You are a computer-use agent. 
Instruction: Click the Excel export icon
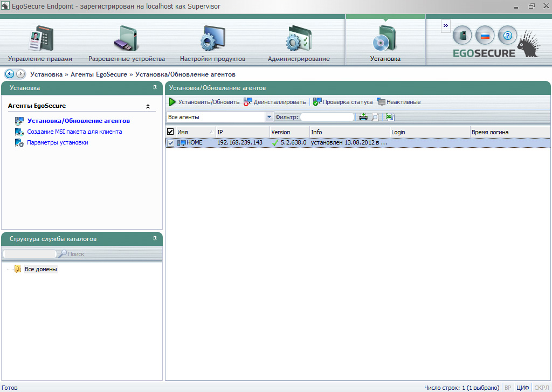tap(390, 117)
